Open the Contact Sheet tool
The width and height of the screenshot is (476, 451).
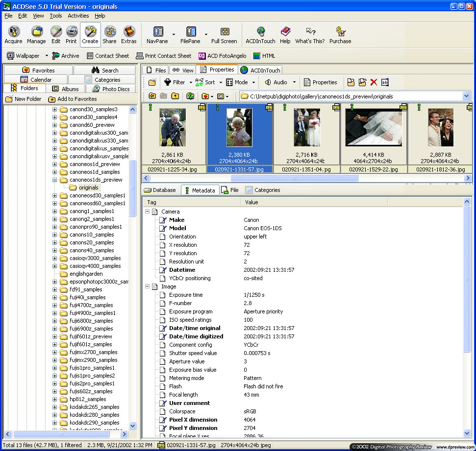(108, 56)
